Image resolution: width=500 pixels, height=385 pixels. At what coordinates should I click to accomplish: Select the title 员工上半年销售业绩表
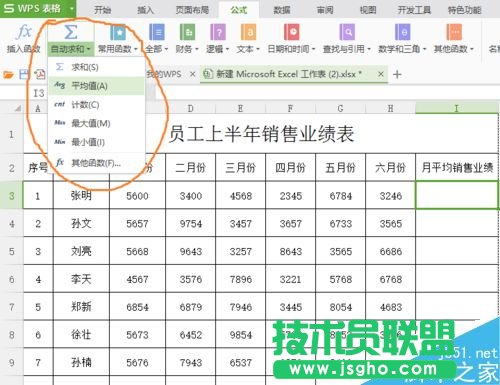[x=262, y=134]
